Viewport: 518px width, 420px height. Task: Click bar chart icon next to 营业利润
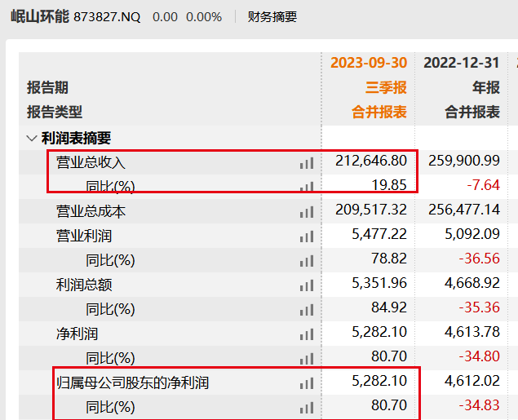[x=306, y=236]
